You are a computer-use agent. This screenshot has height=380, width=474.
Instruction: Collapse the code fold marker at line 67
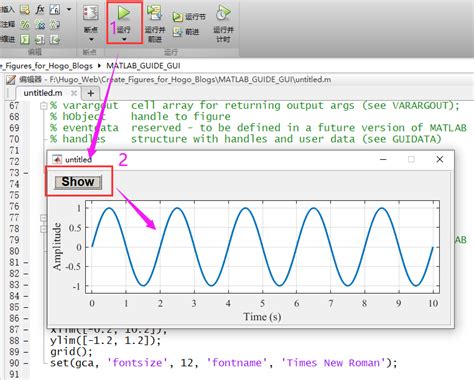tap(43, 106)
